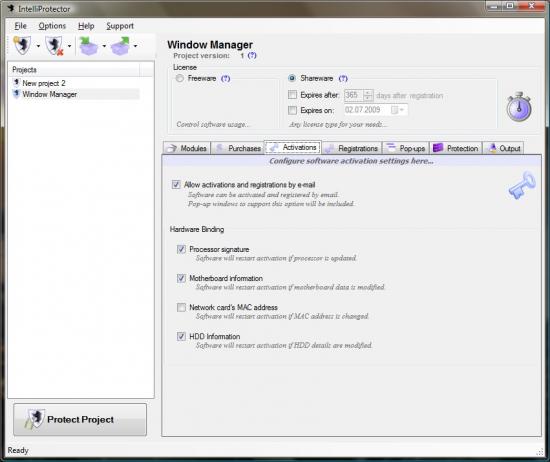The image size is (550, 462).
Task: Uncheck Motherboard information binding
Action: (181, 278)
